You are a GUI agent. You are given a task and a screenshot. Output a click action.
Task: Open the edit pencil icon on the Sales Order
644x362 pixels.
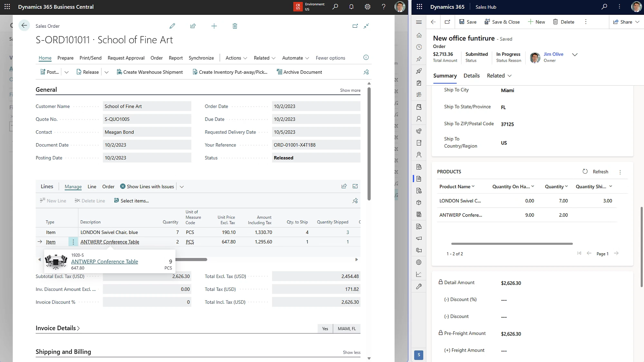point(172,26)
